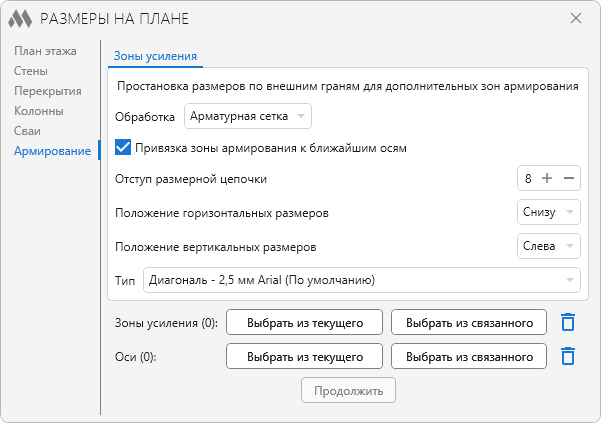Viewport: 601px width, 423px height.
Task: Open the План этажа section
Action: [45, 51]
